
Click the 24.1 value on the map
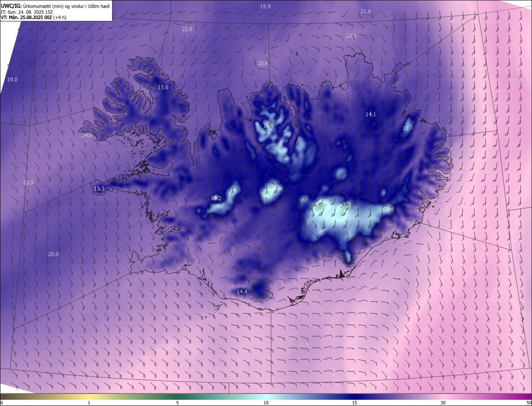tap(351, 36)
